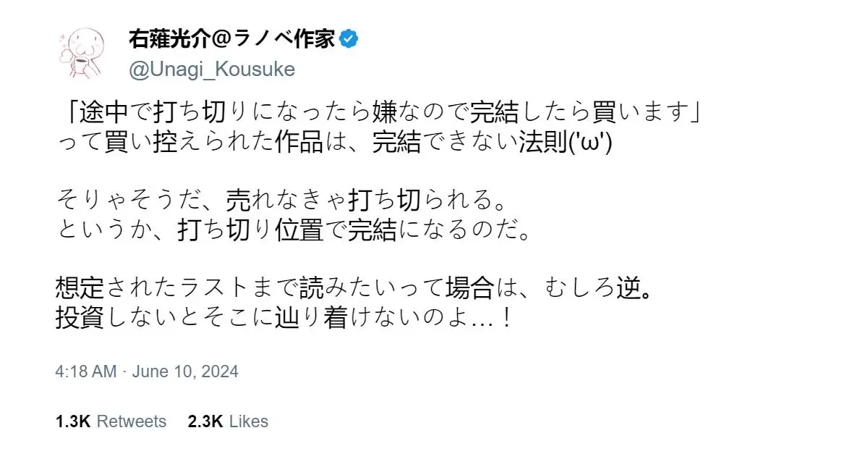This screenshot has height=454, width=868.
Task: Click the 1.3K retweet count
Action: [x=72, y=421]
